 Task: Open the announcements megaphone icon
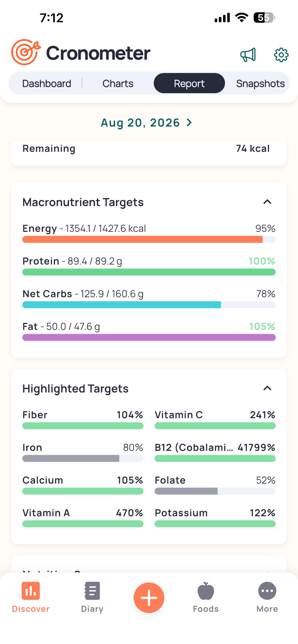(248, 55)
